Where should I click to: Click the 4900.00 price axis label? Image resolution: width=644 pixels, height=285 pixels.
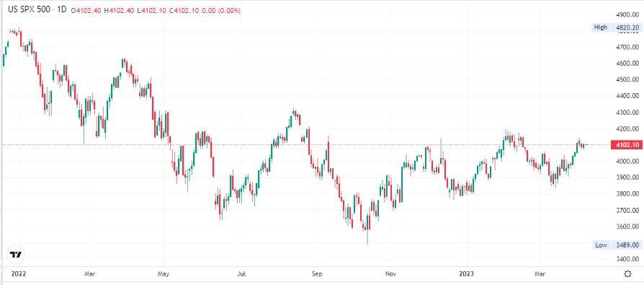click(x=627, y=14)
